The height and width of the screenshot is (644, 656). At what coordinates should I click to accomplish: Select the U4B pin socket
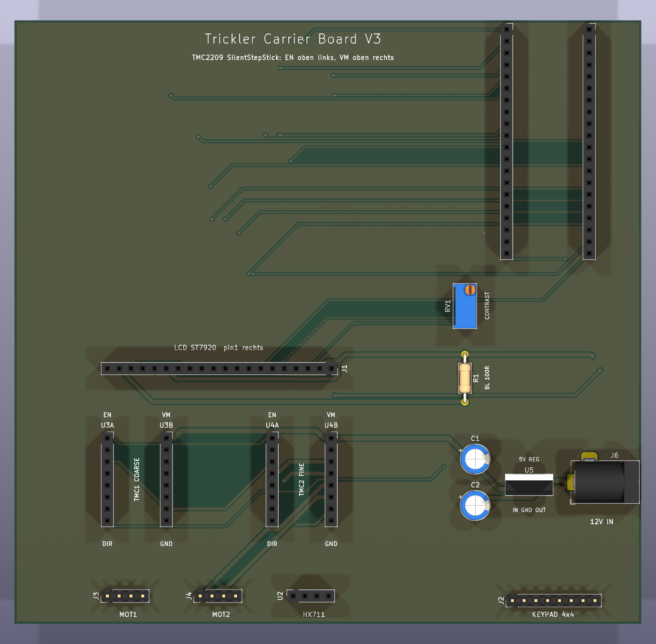(331, 479)
